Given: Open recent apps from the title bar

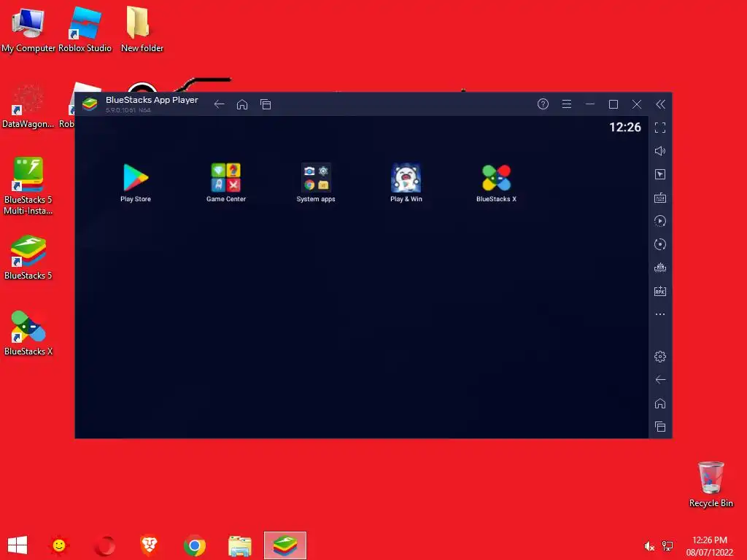Looking at the screenshot, I should (266, 104).
